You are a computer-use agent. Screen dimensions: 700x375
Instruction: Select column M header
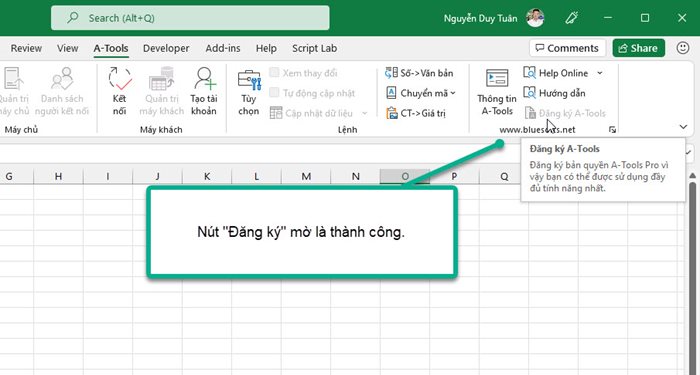tap(306, 176)
